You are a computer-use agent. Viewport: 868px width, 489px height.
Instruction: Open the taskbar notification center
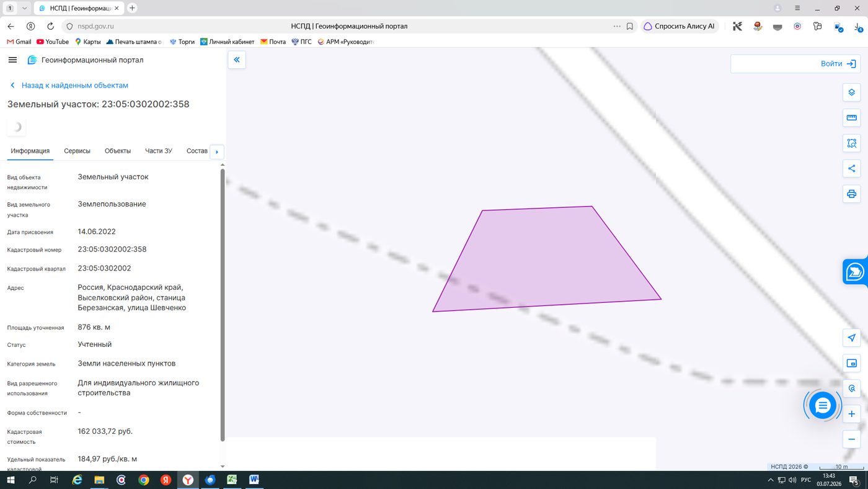coord(855,480)
